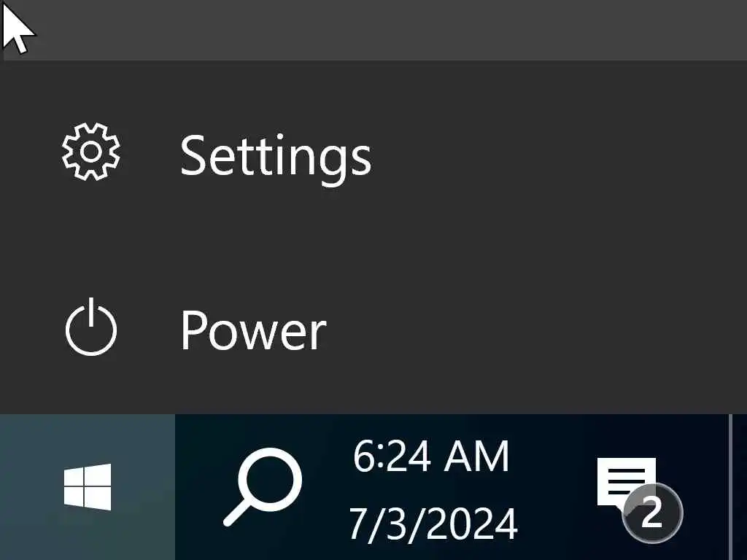Click the divider line left of Show desktop
This screenshot has height=560, width=747.
(730, 486)
